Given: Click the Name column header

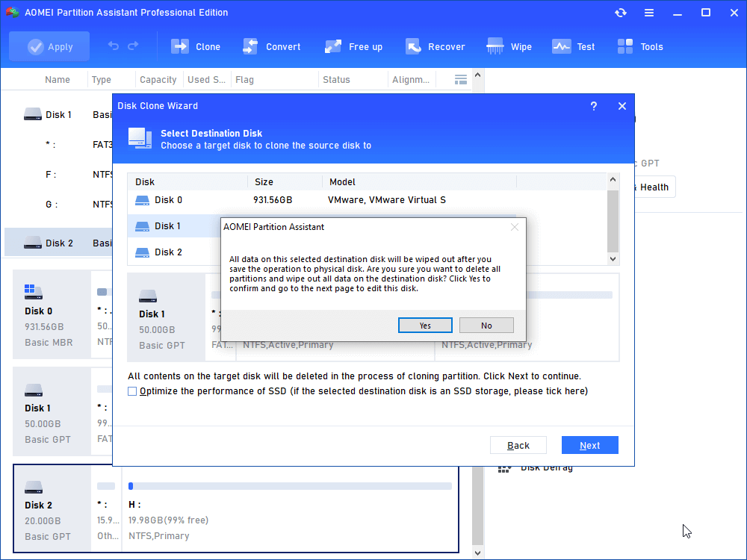Looking at the screenshot, I should tap(58, 80).
